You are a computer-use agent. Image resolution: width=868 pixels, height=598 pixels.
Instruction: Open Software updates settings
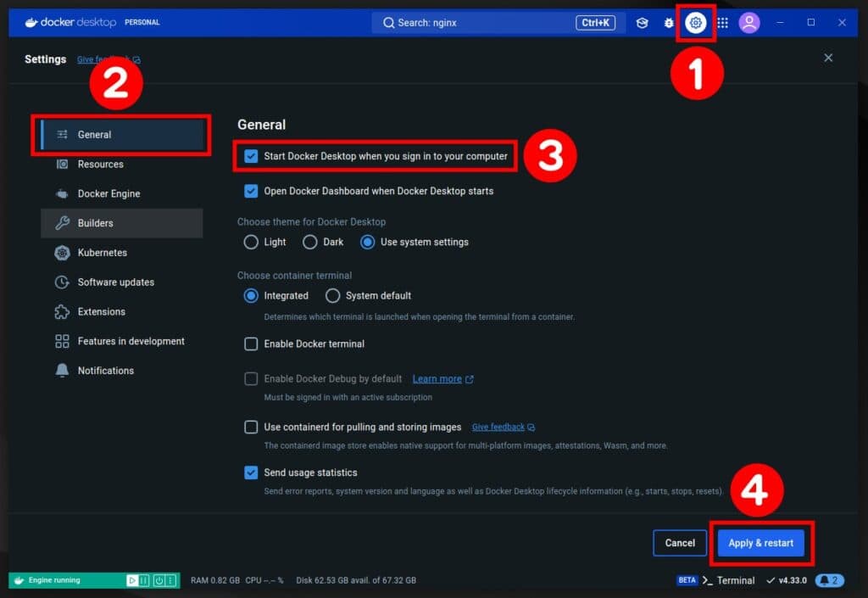tap(122, 282)
